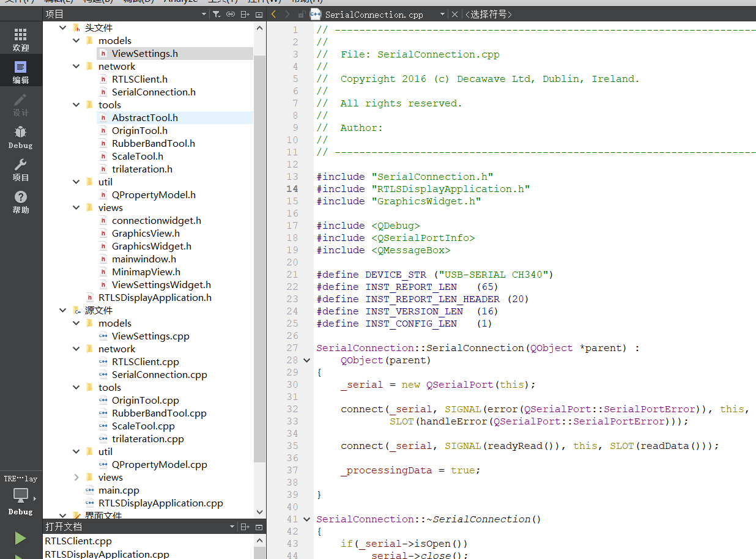
Task: Open the SerialConnection.cpp file dropdown
Action: click(442, 15)
